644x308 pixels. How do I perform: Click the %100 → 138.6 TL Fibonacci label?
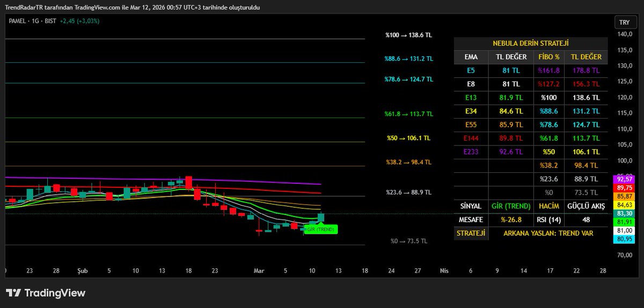(x=408, y=35)
